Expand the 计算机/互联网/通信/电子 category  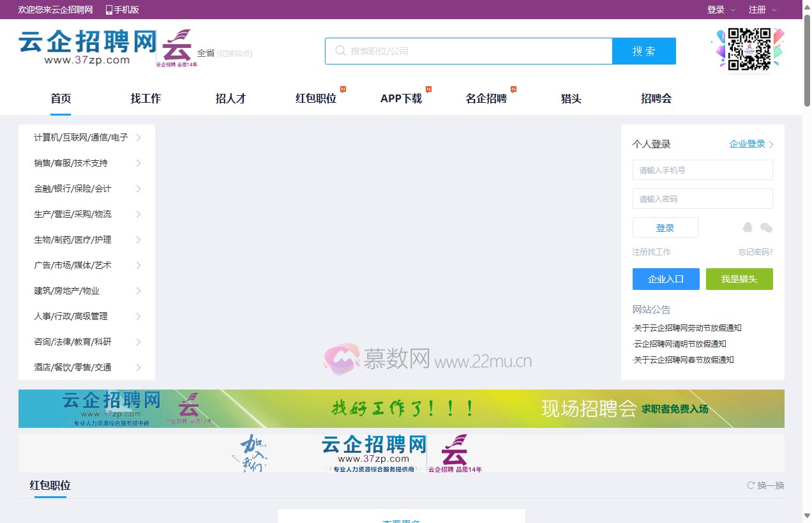(81, 137)
